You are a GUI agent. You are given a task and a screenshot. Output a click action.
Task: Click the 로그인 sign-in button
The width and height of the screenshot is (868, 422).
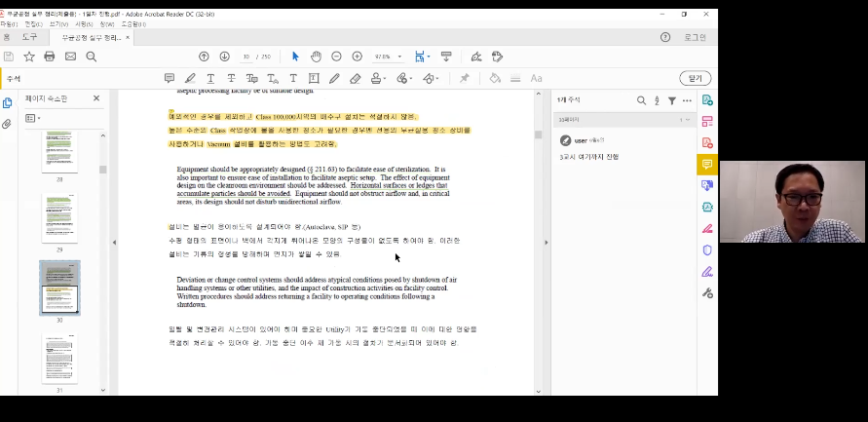click(x=695, y=37)
